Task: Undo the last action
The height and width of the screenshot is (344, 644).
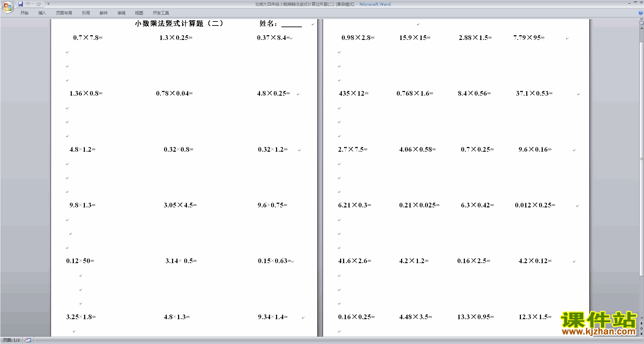Action: tap(28, 4)
